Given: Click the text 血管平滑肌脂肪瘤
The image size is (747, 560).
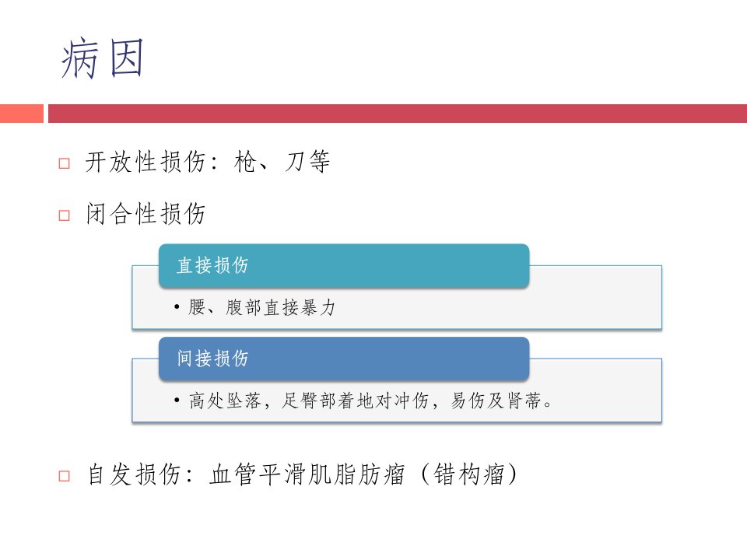Looking at the screenshot, I should click(x=307, y=474).
